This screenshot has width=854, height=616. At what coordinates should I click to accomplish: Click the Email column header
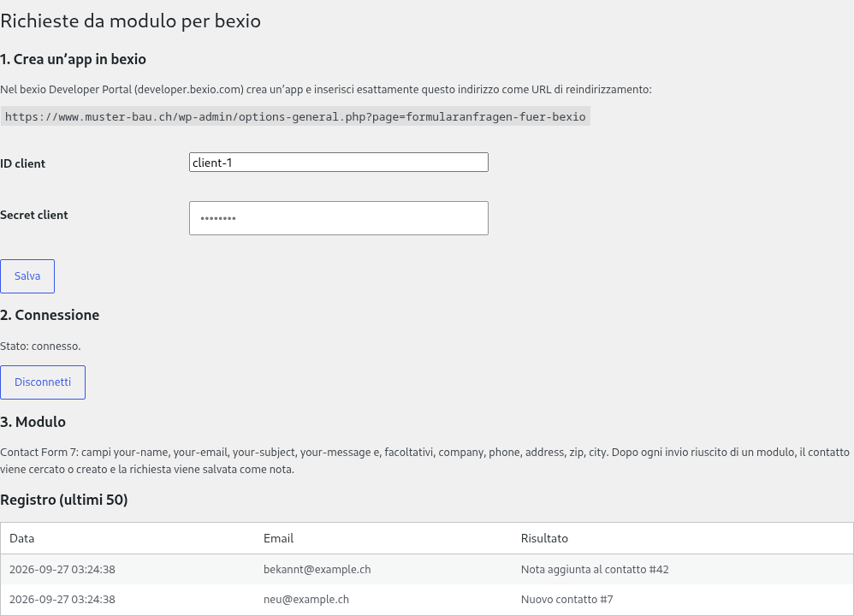click(x=278, y=539)
